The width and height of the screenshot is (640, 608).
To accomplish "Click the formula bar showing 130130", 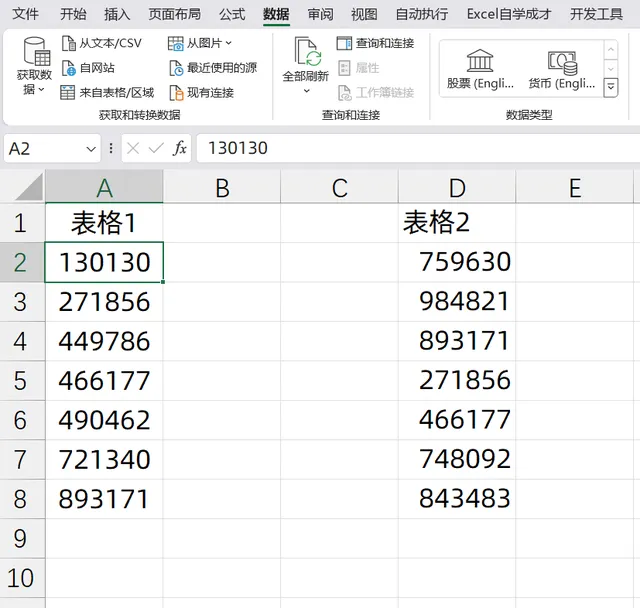I will click(418, 148).
